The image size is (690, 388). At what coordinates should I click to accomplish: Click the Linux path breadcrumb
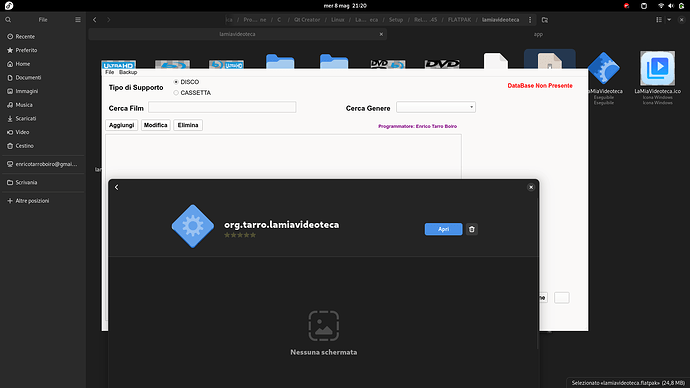[x=338, y=20]
